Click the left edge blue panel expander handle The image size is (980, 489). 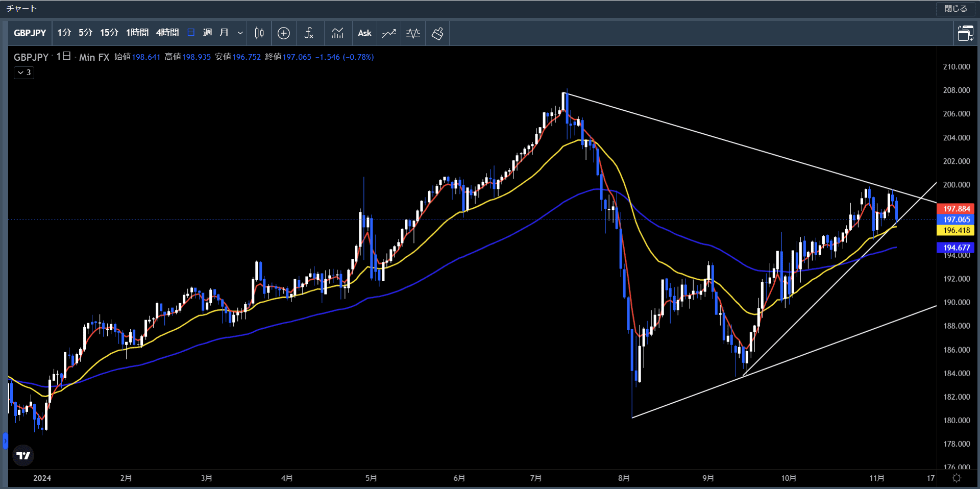coord(5,441)
